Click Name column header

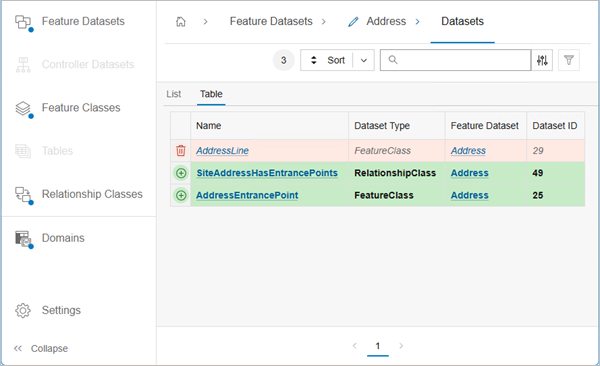pos(269,126)
